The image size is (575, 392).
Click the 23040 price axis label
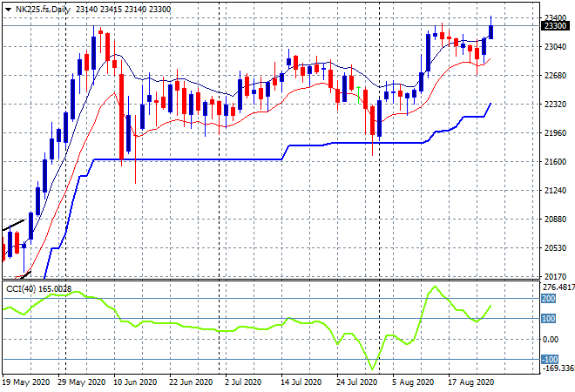555,47
